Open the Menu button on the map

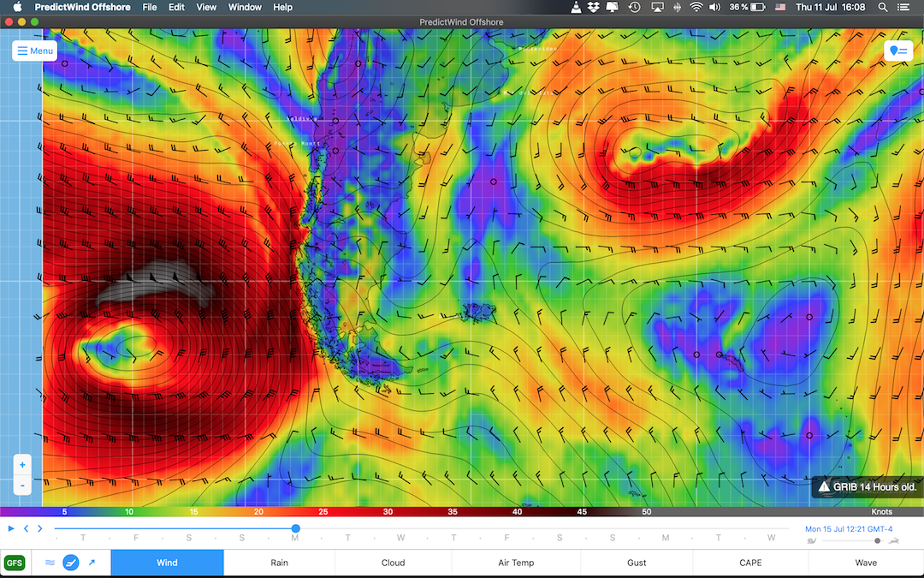point(35,51)
